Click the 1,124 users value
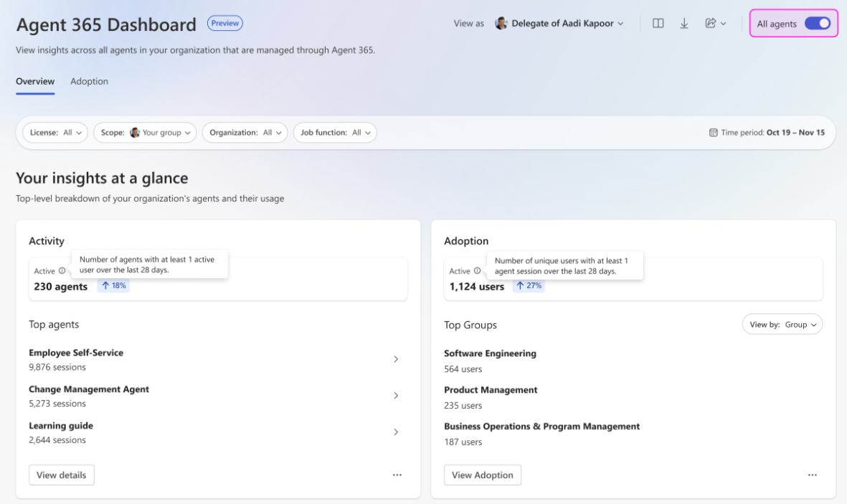 (476, 287)
